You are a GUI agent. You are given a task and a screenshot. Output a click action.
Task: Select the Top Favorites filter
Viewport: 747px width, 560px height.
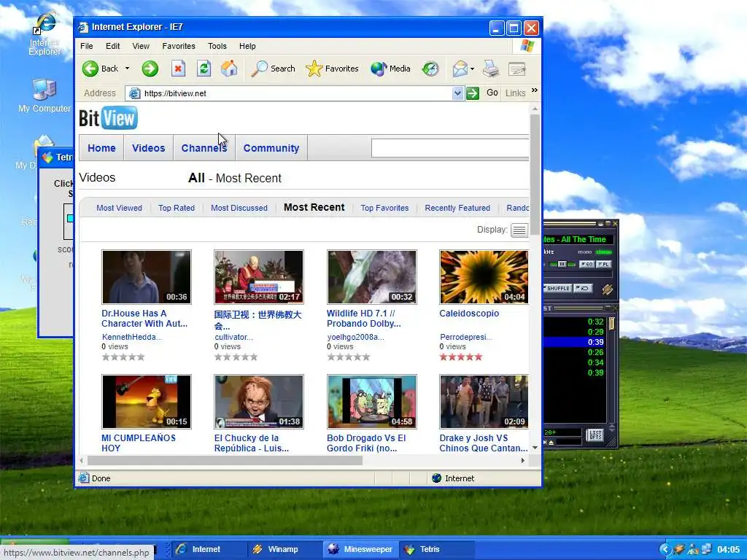[x=384, y=208]
